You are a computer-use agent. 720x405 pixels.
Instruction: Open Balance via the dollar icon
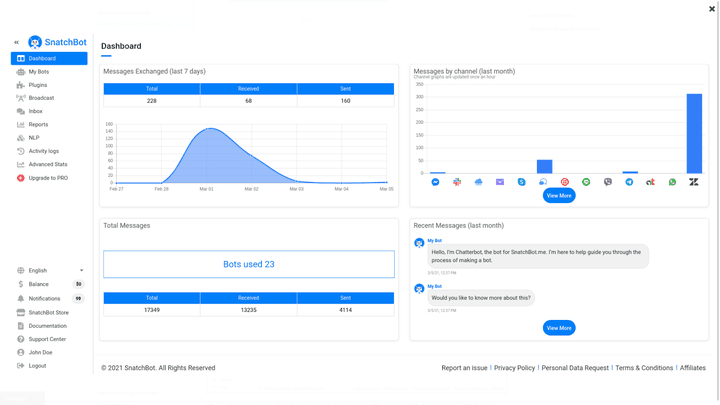tap(21, 284)
